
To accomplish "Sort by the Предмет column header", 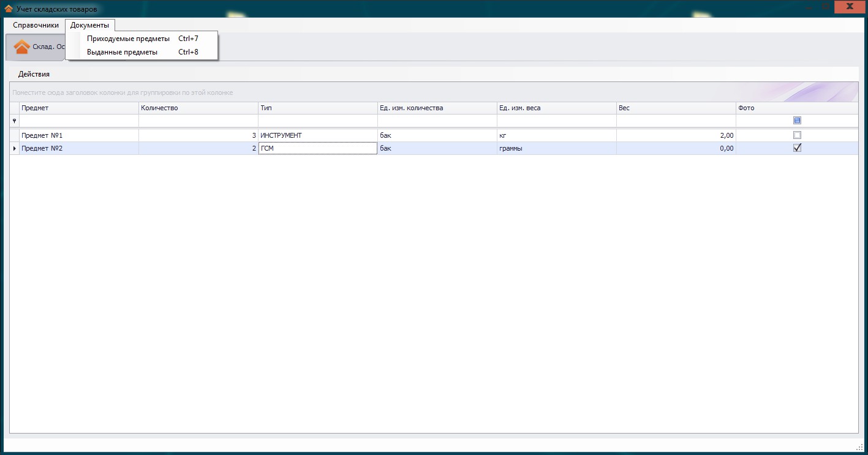I will 79,108.
